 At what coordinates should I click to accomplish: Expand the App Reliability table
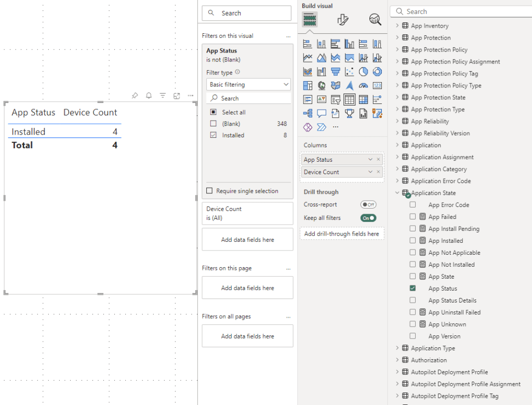coord(397,121)
